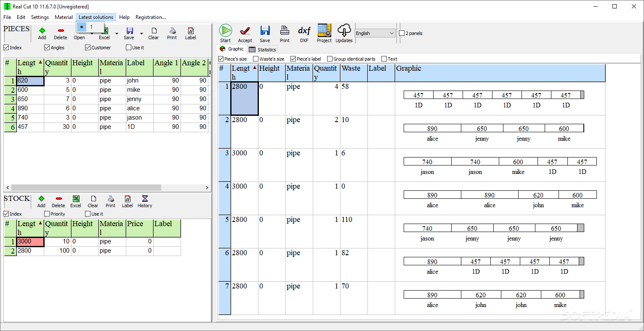Toggle the Angles checkbox

point(47,48)
